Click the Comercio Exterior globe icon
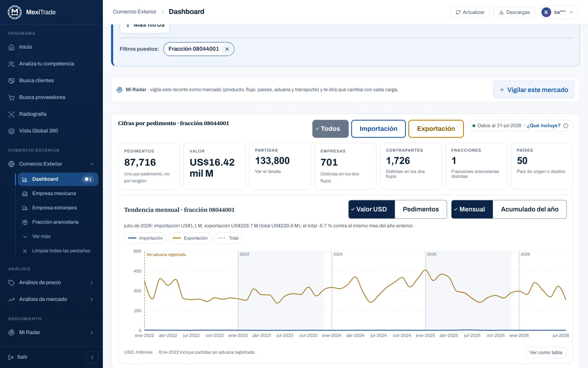 click(x=11, y=164)
